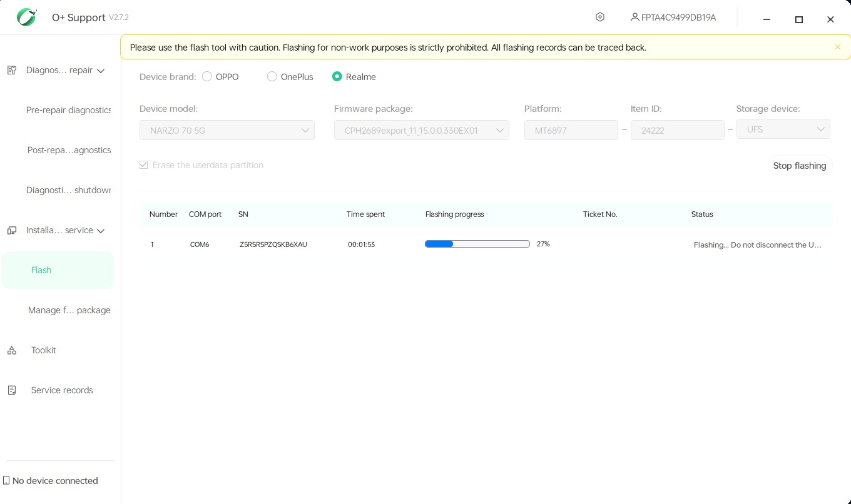Click the COM6 port cell
The width and height of the screenshot is (851, 504).
click(200, 244)
